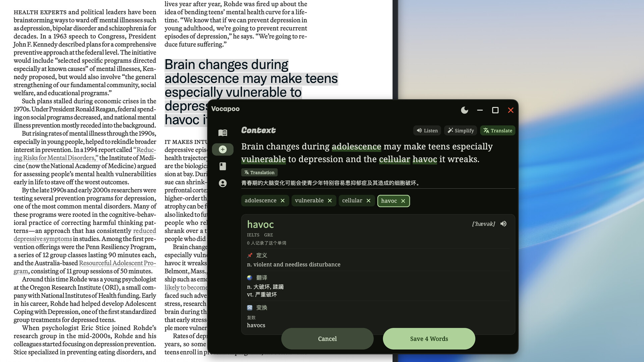Toggle the Translate button

498,131
